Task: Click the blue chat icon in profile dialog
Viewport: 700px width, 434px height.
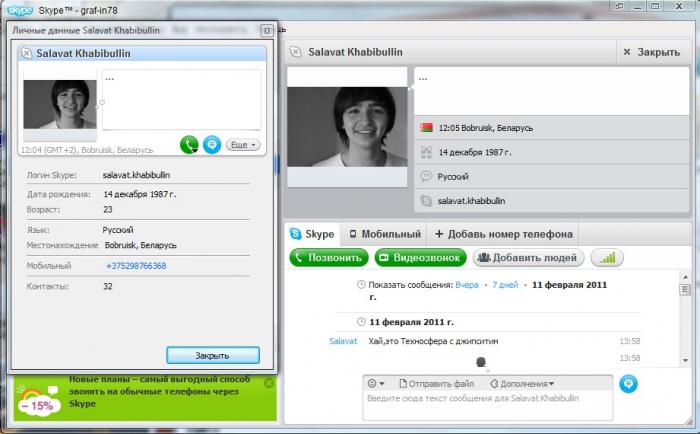Action: (x=212, y=145)
